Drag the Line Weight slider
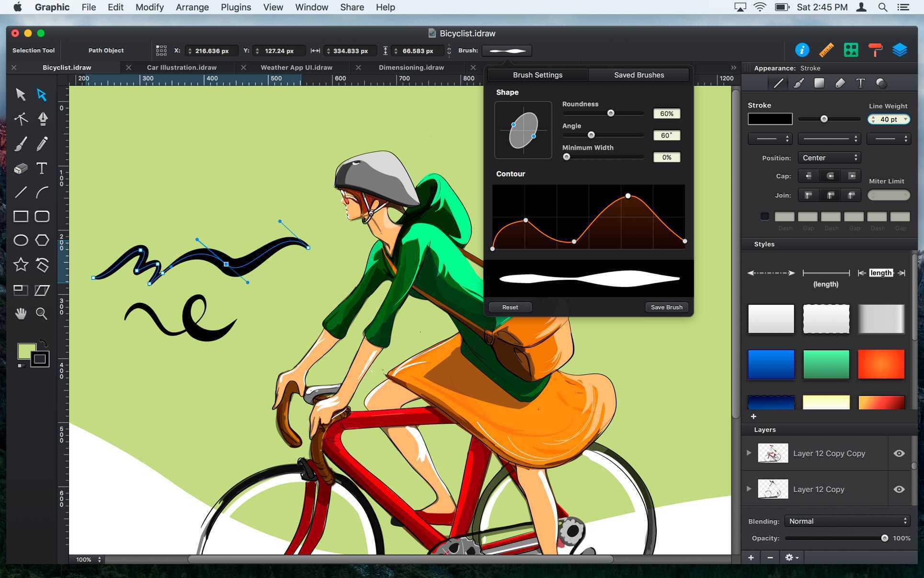The width and height of the screenshot is (924, 578). pos(825,118)
